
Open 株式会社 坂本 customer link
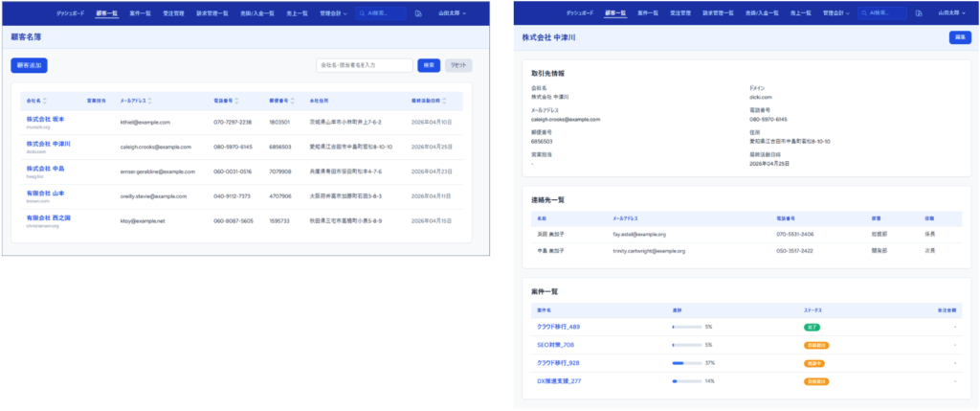pyautogui.click(x=45, y=119)
